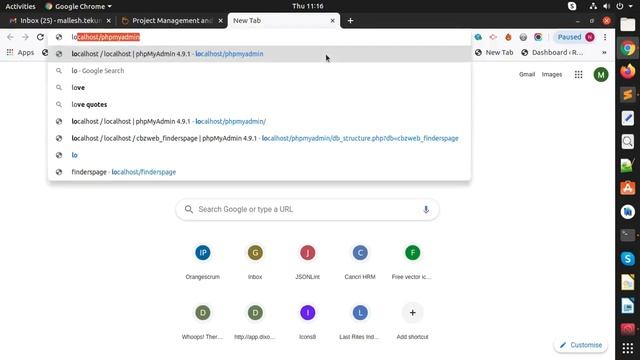Open the clock Thu 11:16 menu
Viewport: 640px width, 360px height.
click(x=308, y=6)
